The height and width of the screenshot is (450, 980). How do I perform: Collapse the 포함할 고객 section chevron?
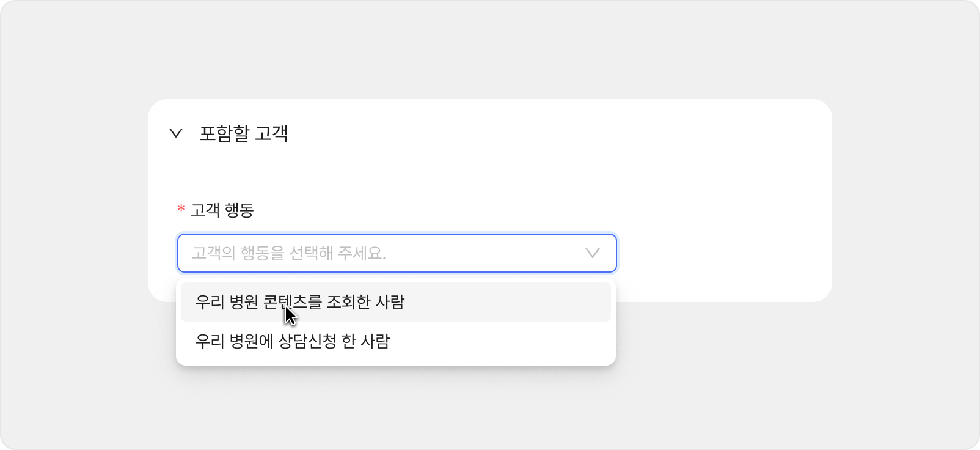176,133
